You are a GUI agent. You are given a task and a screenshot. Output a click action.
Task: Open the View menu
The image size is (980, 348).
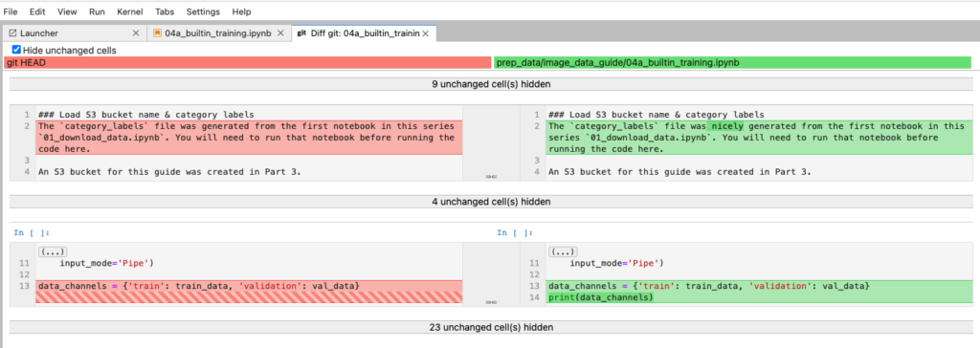[x=68, y=11]
